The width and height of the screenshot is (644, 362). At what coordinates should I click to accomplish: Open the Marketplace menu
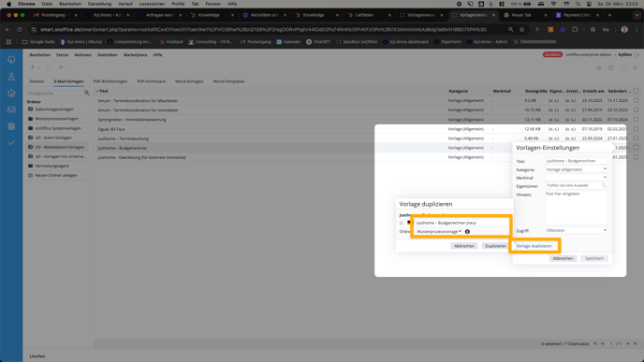(x=135, y=55)
